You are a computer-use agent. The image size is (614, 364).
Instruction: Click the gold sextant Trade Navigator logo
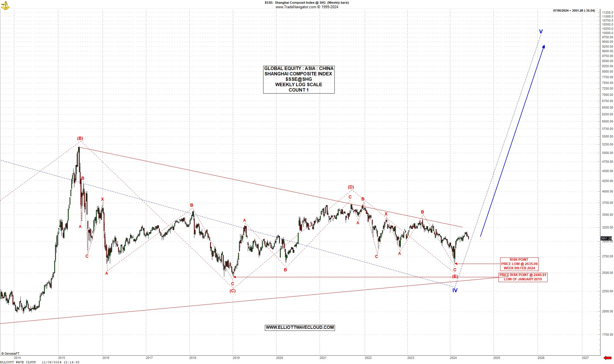click(x=5, y=5)
